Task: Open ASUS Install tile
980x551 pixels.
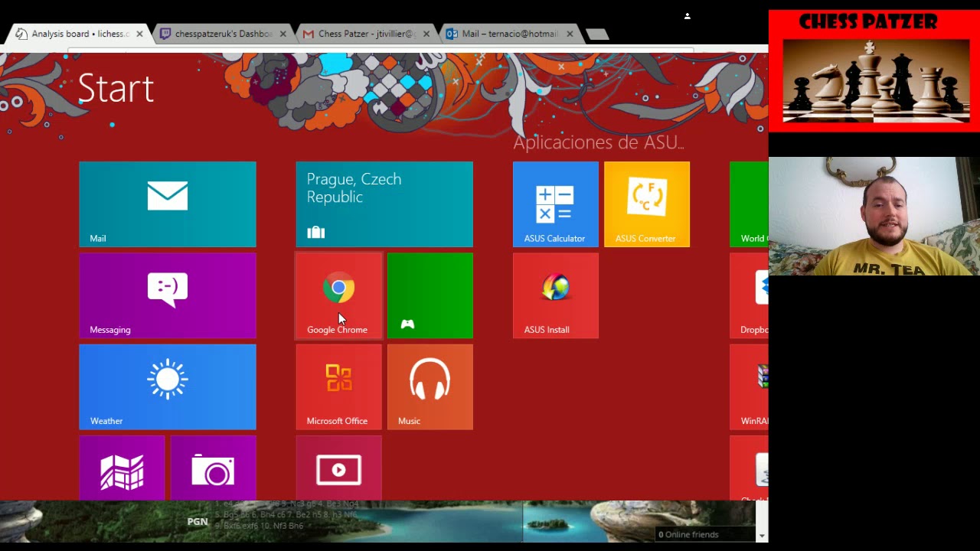Action: pos(556,295)
